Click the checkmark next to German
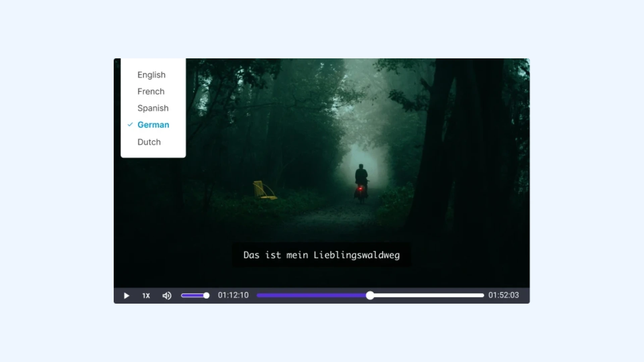 point(130,124)
